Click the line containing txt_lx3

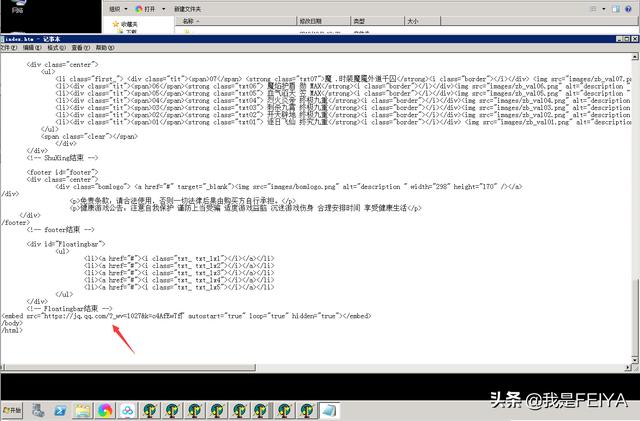tap(179, 272)
